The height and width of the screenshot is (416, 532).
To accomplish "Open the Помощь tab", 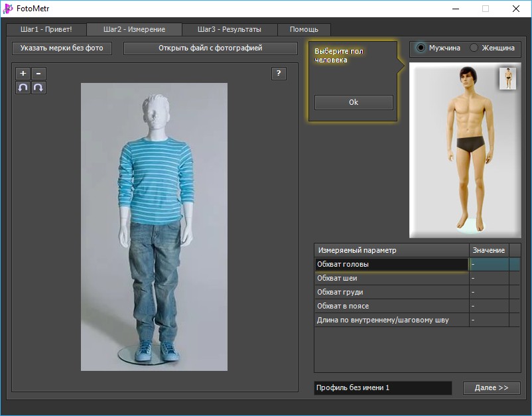I will click(x=304, y=29).
